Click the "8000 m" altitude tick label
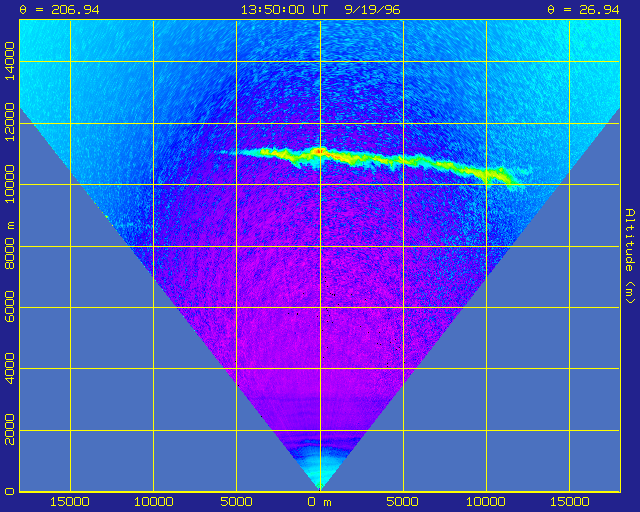 click(9, 246)
